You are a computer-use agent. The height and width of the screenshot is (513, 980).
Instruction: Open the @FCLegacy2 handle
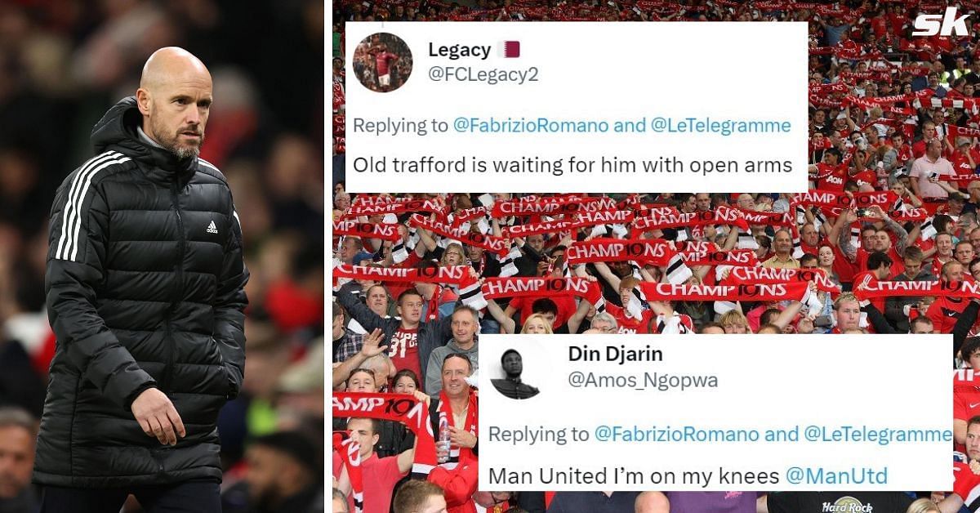[483, 74]
